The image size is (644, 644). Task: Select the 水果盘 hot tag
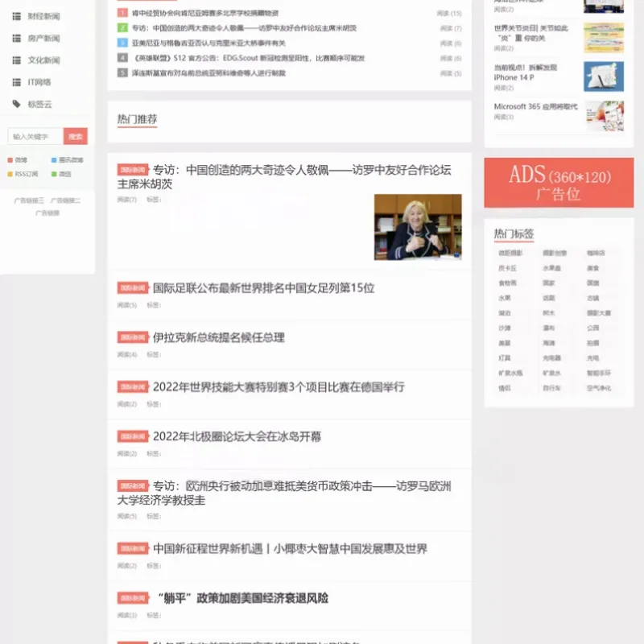[551, 268]
